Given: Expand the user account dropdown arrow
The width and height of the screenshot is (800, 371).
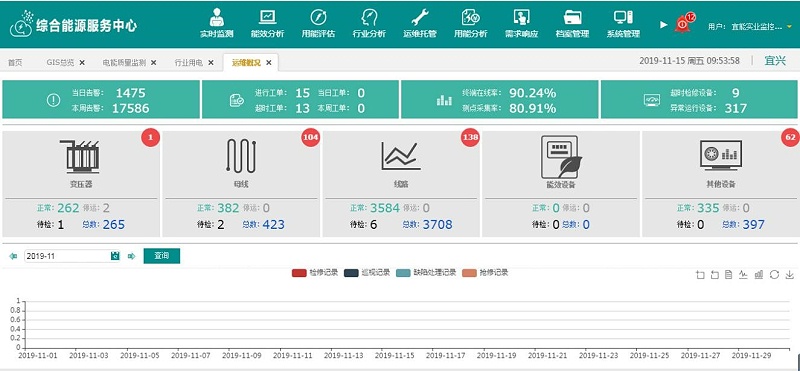Looking at the screenshot, I should click(x=789, y=26).
